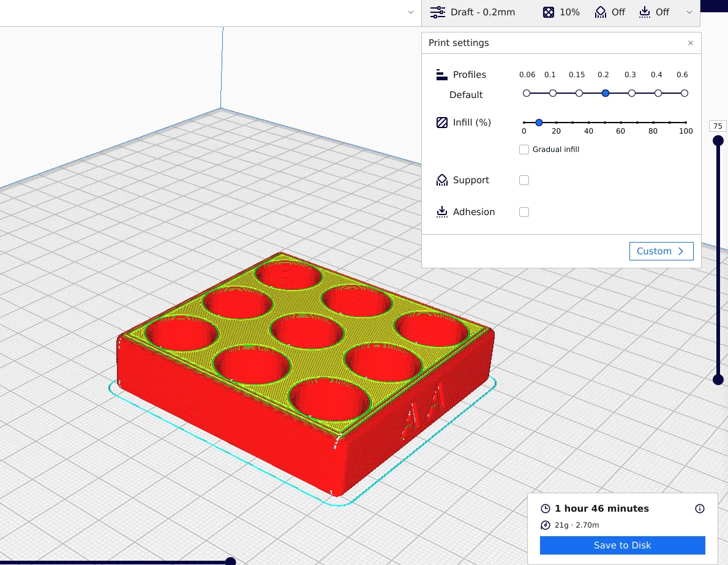Click the layer number 75 field
Viewport: 728px width, 565px height.
pyautogui.click(x=718, y=126)
